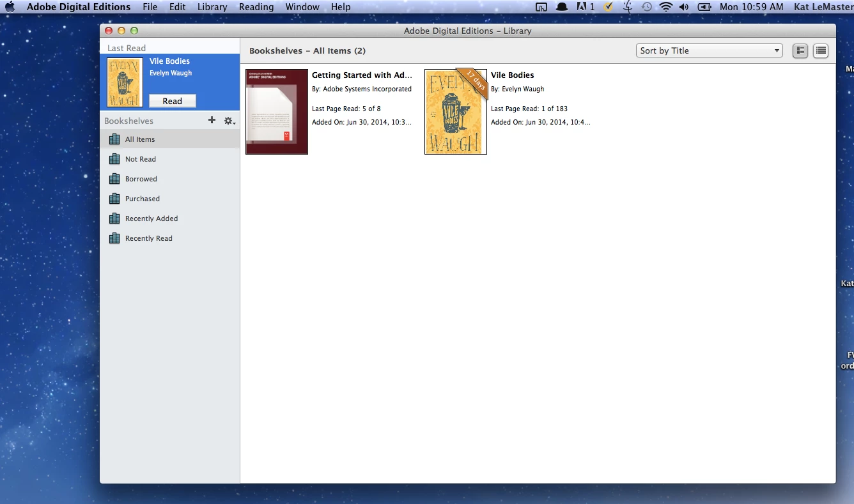The height and width of the screenshot is (504, 854).
Task: Open the Kat LeMaster user menu
Action: [x=825, y=7]
